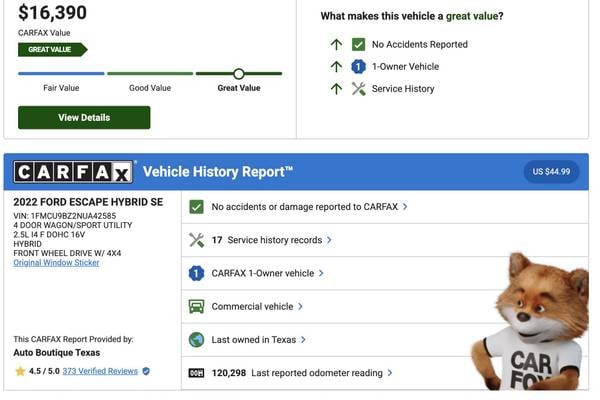Image resolution: width=600 pixels, height=400 pixels.
Task: Click the Fair Value blue bar segment
Action: [x=61, y=73]
